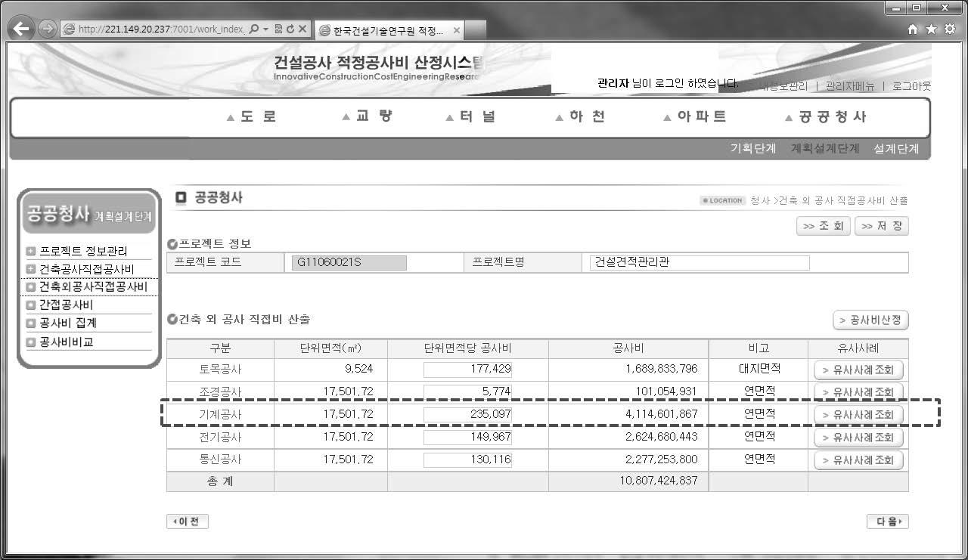Viewport: 968px width, 560px height.
Task: Click the 총 계 row label
Action: 220,481
